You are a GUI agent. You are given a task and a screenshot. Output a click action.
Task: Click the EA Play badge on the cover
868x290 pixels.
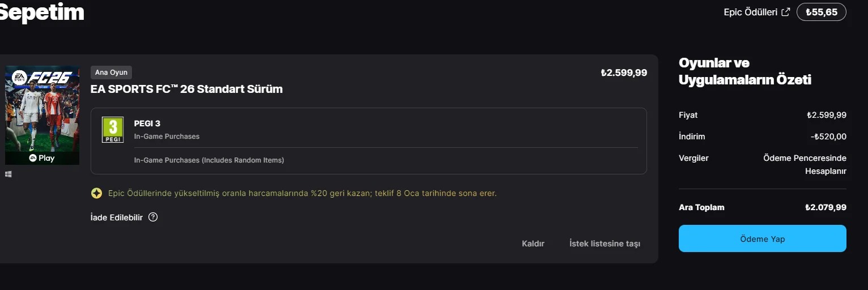pyautogui.click(x=42, y=158)
